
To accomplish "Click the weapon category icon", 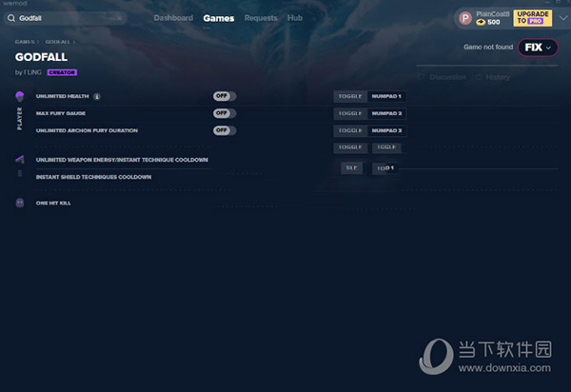I will coord(20,160).
